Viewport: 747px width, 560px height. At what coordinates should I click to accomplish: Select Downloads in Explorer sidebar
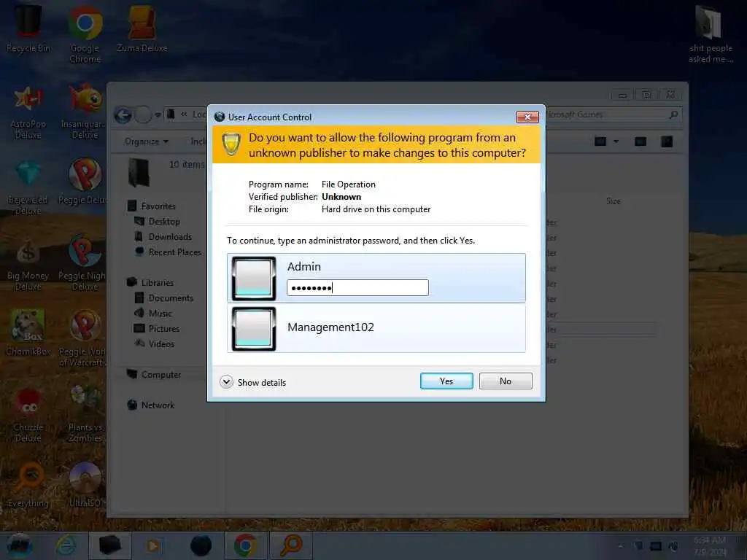click(163, 237)
